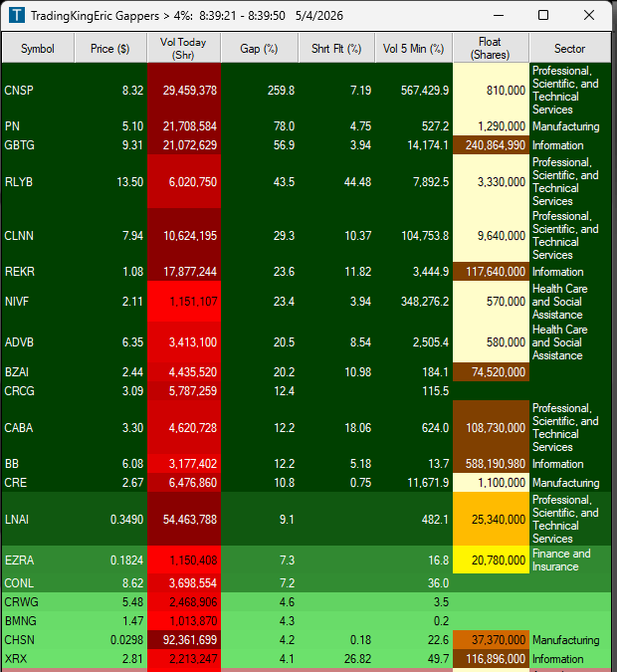Select the GBTG symbol cell

pos(38,145)
